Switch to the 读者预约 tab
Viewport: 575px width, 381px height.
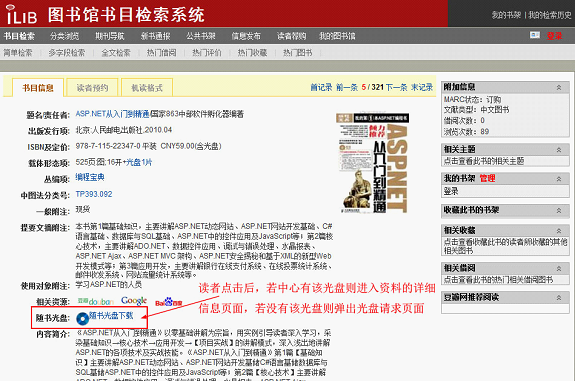click(x=92, y=88)
